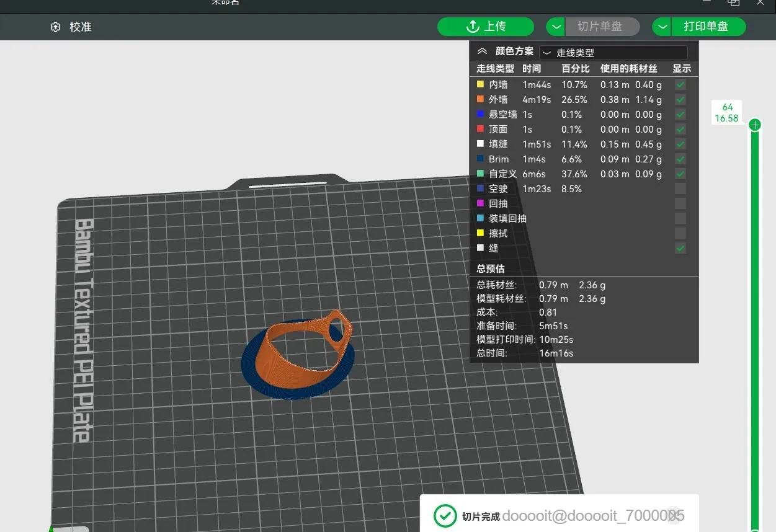This screenshot has height=532, width=776.
Task: Toggle display checkbox for 悬空墙
Action: pos(680,114)
